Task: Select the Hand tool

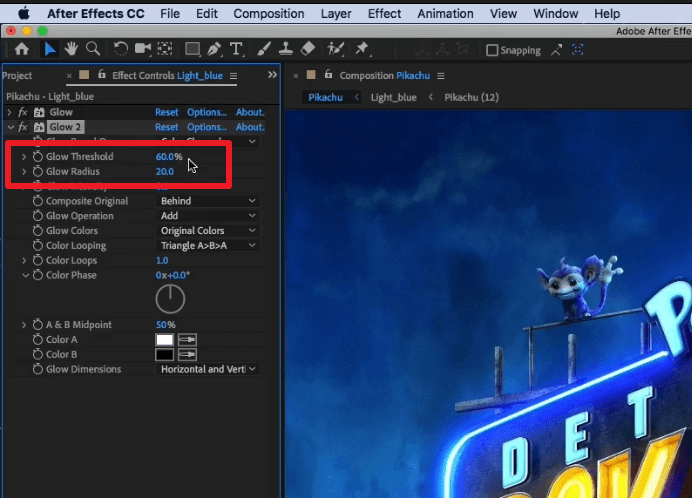Action: pos(71,49)
